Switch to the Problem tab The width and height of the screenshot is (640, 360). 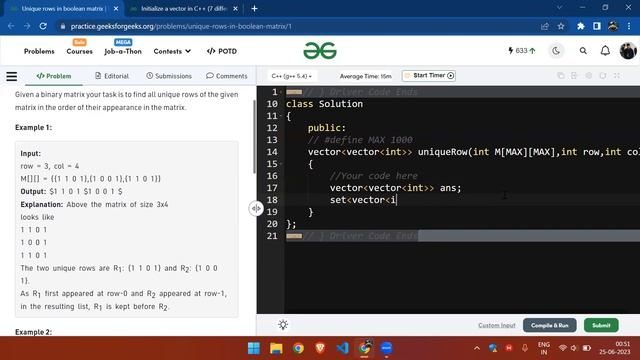pos(54,76)
